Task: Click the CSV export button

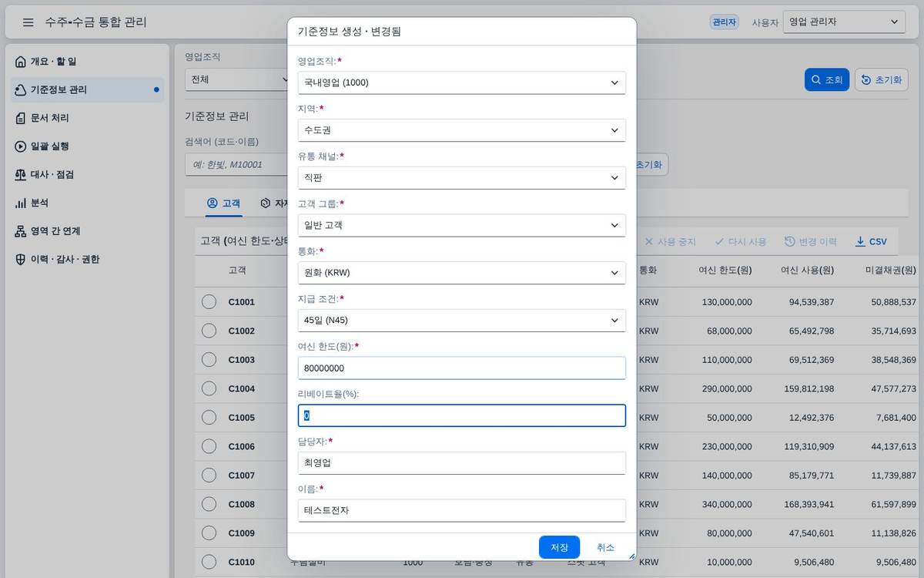Action: [872, 242]
